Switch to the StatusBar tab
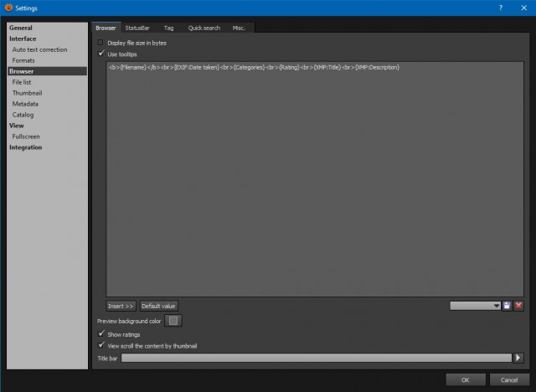This screenshot has height=392, width=536. [x=137, y=28]
